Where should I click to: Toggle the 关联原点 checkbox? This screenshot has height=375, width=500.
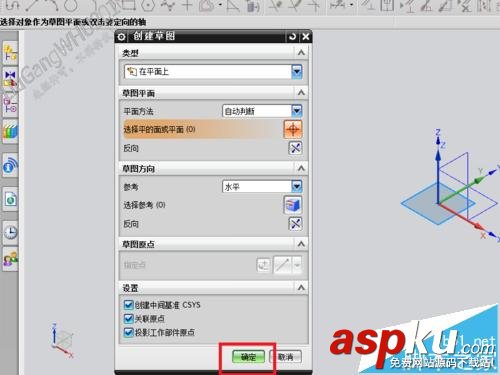(128, 319)
